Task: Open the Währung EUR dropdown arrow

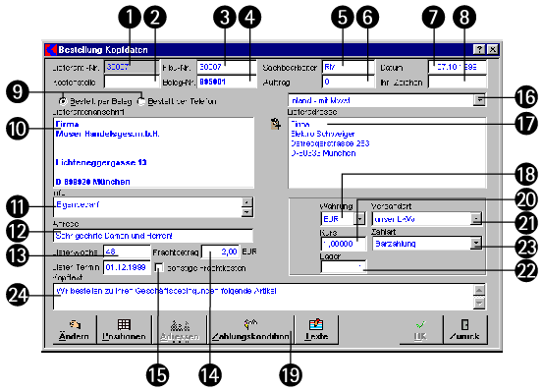Action: [360, 219]
